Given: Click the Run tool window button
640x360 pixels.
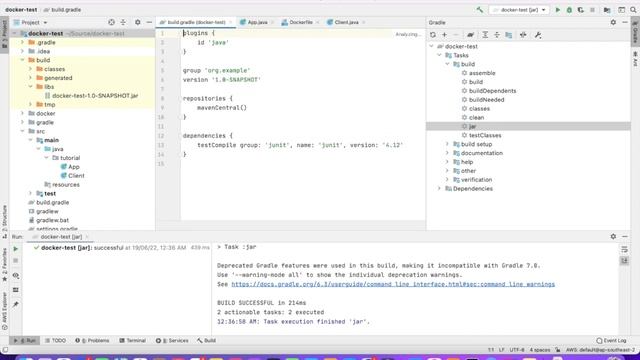Looking at the screenshot, I should pyautogui.click(x=25, y=340).
